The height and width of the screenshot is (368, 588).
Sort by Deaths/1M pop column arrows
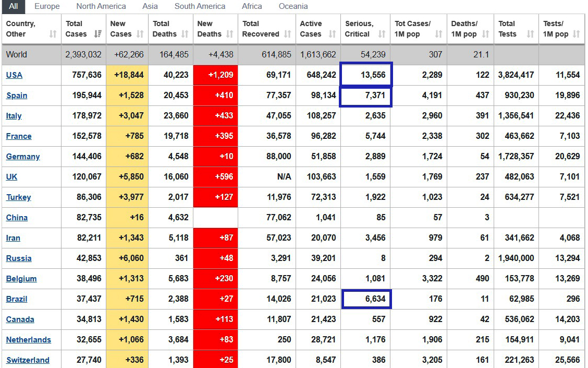[x=485, y=34]
